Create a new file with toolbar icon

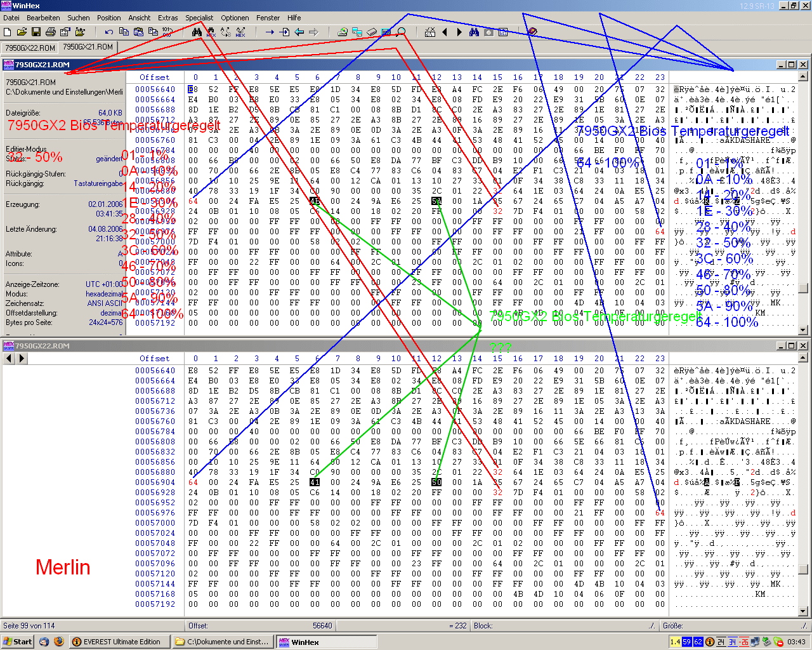pyautogui.click(x=8, y=32)
